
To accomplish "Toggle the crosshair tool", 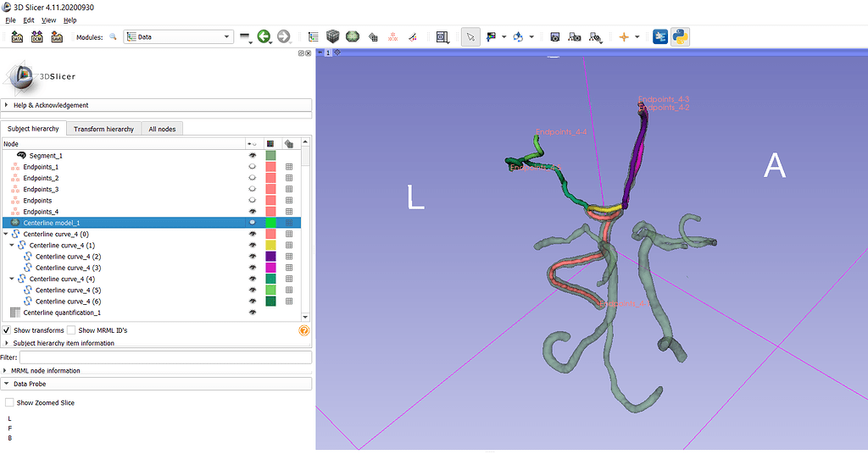I will tap(625, 37).
